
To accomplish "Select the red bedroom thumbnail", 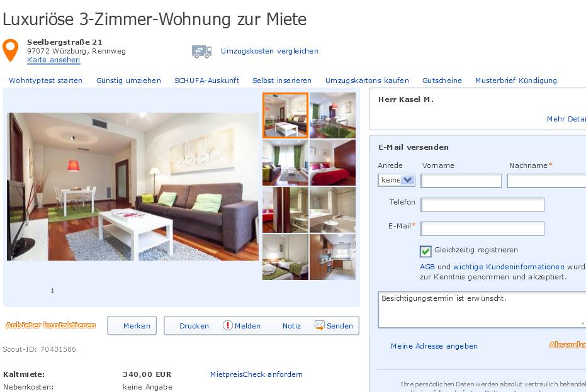I will tap(332, 163).
